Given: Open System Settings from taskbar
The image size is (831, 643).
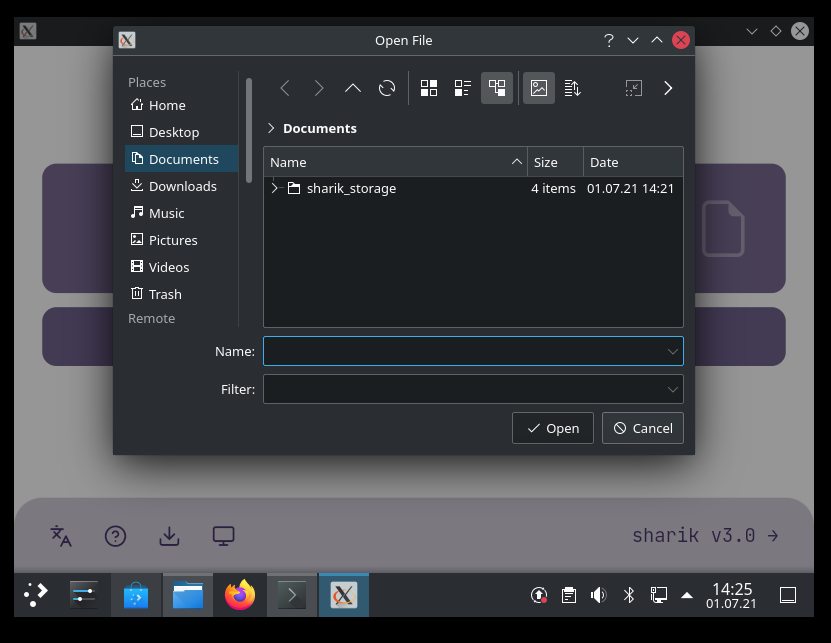Looking at the screenshot, I should tap(84, 595).
